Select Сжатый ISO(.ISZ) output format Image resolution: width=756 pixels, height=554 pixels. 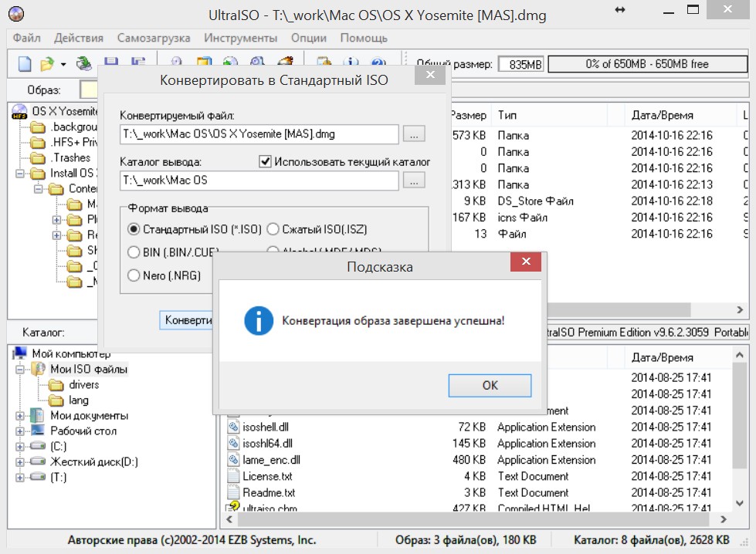click(273, 229)
